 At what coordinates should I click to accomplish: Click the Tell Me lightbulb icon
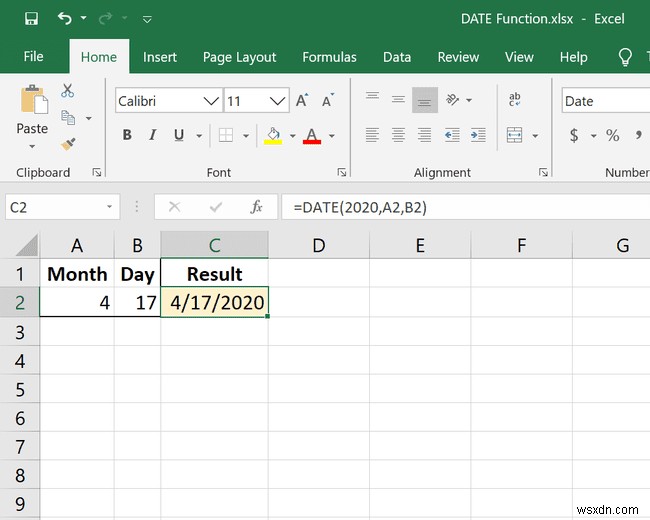coord(625,57)
